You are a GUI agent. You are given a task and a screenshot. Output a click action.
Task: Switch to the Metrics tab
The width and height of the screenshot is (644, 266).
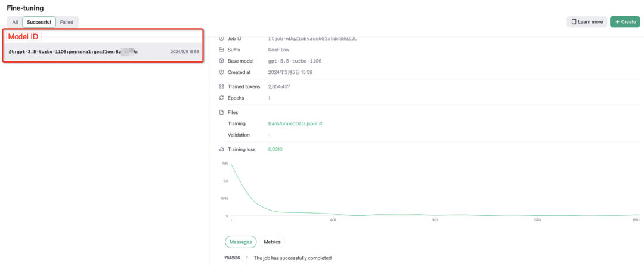(272, 242)
